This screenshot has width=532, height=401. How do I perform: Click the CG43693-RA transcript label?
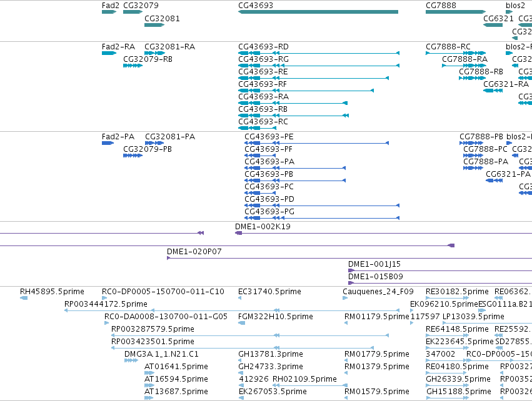(x=263, y=97)
